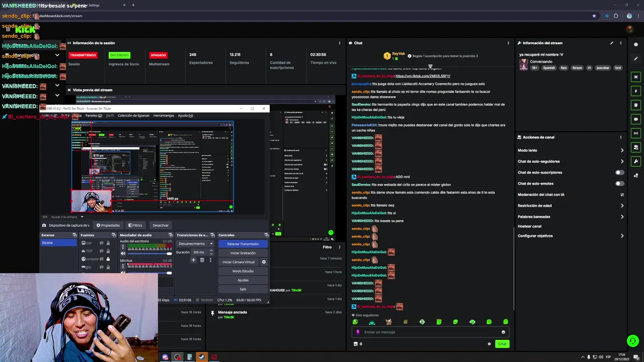Open OBS Ajustes button
The width and height of the screenshot is (644, 362).
[x=243, y=280]
